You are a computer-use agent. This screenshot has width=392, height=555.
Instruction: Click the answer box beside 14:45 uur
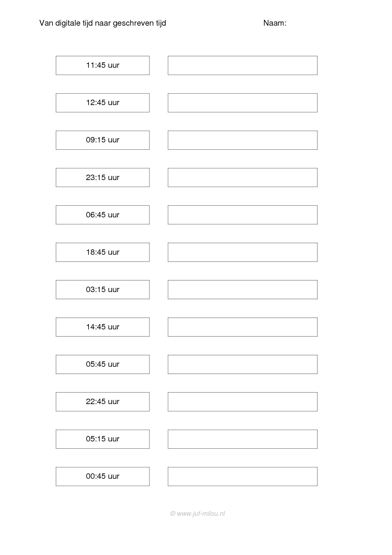click(242, 327)
